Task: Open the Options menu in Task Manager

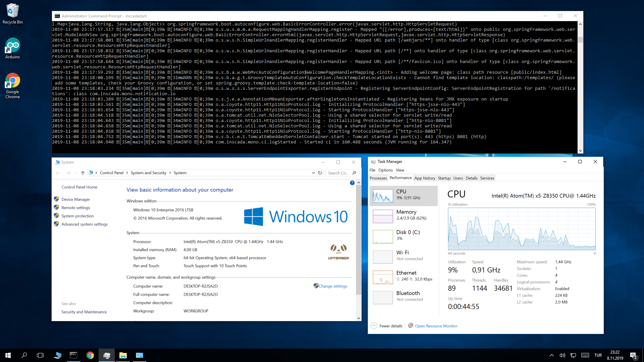Action: point(385,170)
